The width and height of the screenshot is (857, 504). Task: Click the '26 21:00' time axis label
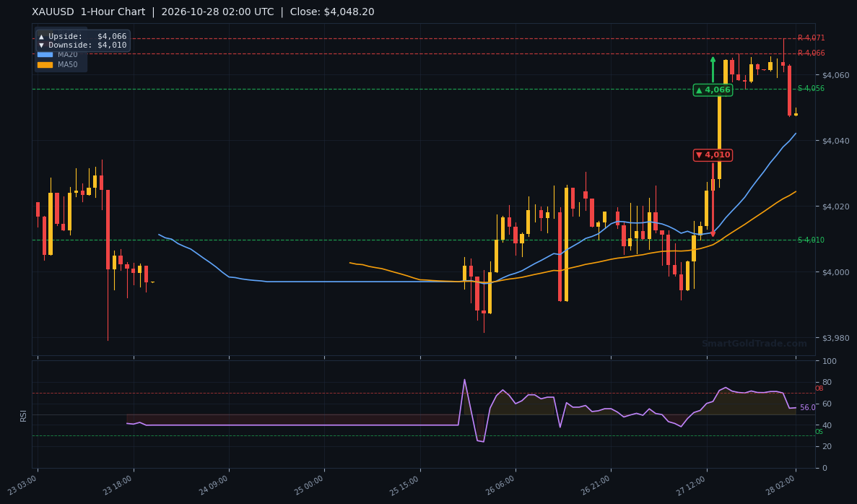[x=596, y=485]
